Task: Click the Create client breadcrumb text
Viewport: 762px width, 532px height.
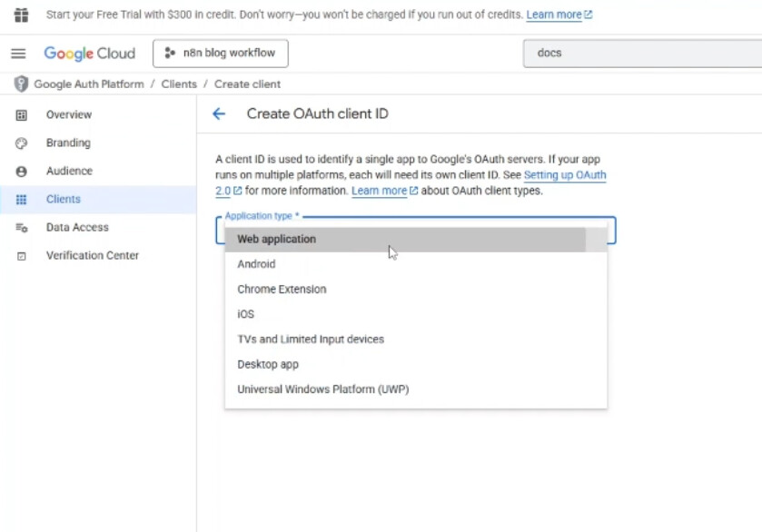Action: click(247, 84)
